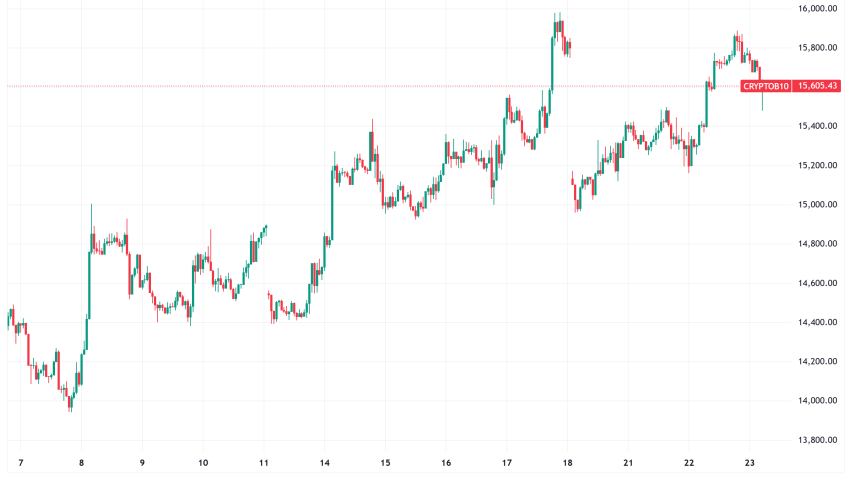Select day 22 on the date axis
The width and height of the screenshot is (852, 485).
point(690,464)
